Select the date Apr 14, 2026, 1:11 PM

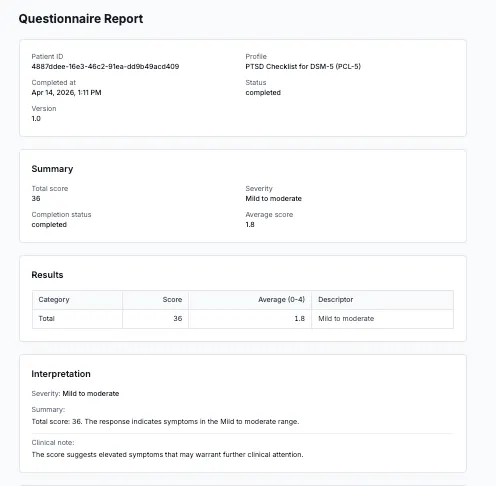[66, 92]
